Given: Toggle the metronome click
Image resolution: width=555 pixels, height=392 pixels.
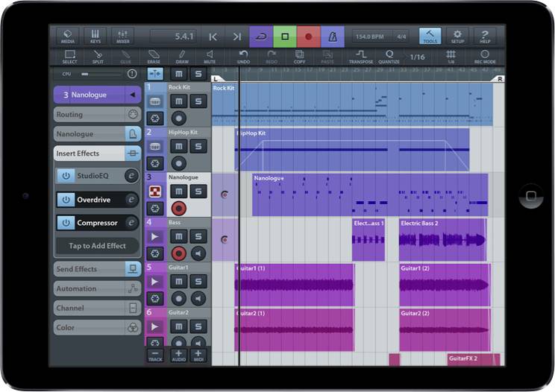Looking at the screenshot, I should (334, 36).
